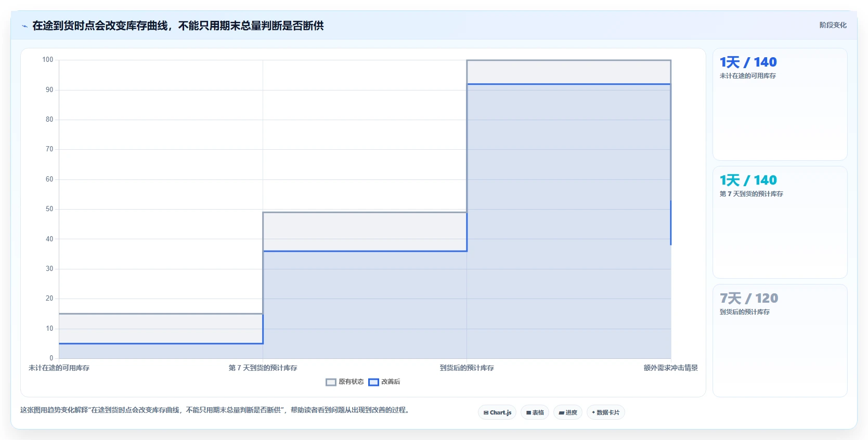Click the y-axis value 50
This screenshot has width=868, height=440.
[49, 209]
